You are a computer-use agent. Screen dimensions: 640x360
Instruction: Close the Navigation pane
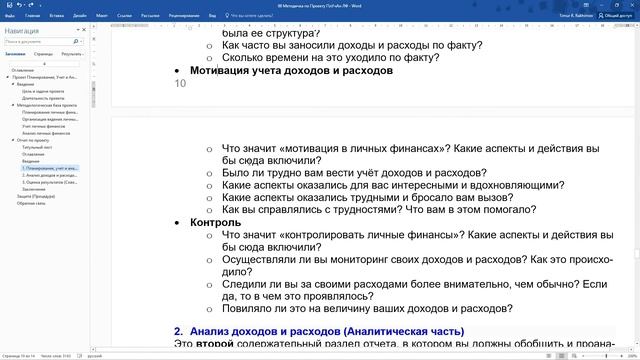coord(84,30)
